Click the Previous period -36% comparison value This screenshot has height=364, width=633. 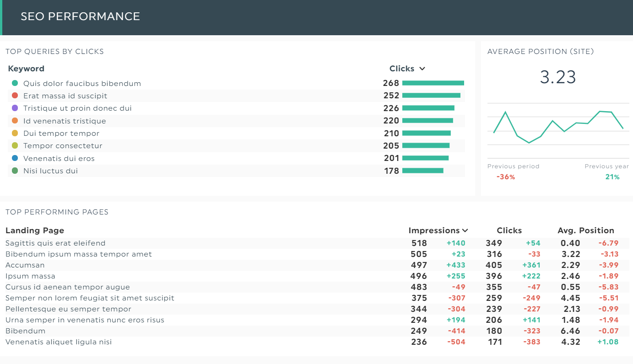pos(506,177)
